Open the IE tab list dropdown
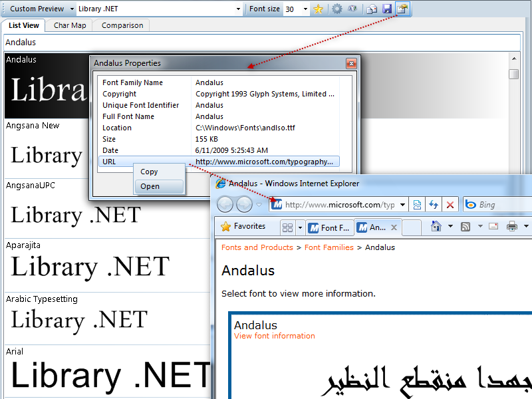 300,227
